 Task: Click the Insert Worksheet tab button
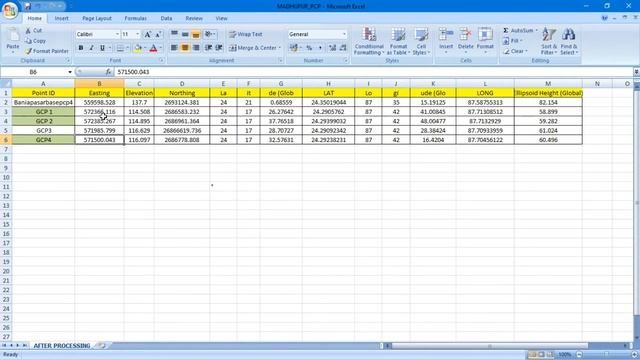click(102, 346)
